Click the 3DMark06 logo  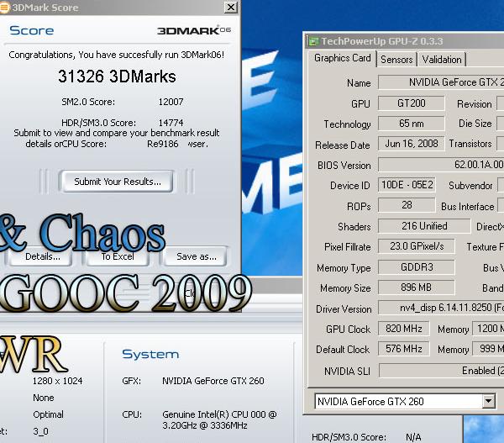coord(194,30)
